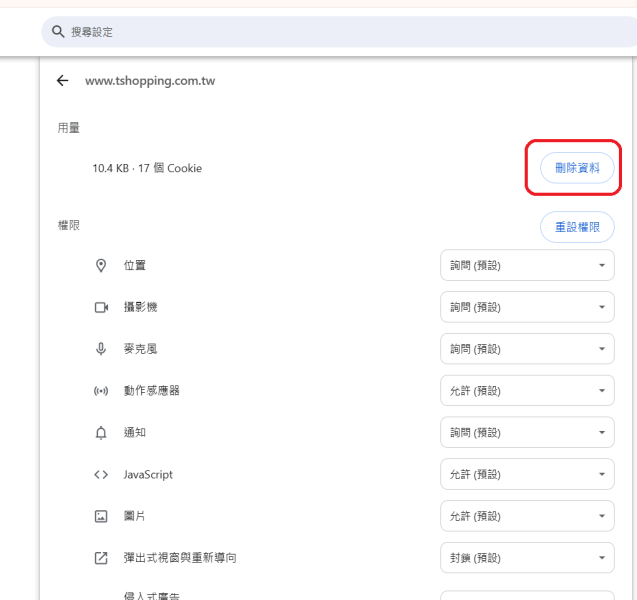Click the 攝影機 camera icon
The width and height of the screenshot is (637, 600).
(101, 307)
